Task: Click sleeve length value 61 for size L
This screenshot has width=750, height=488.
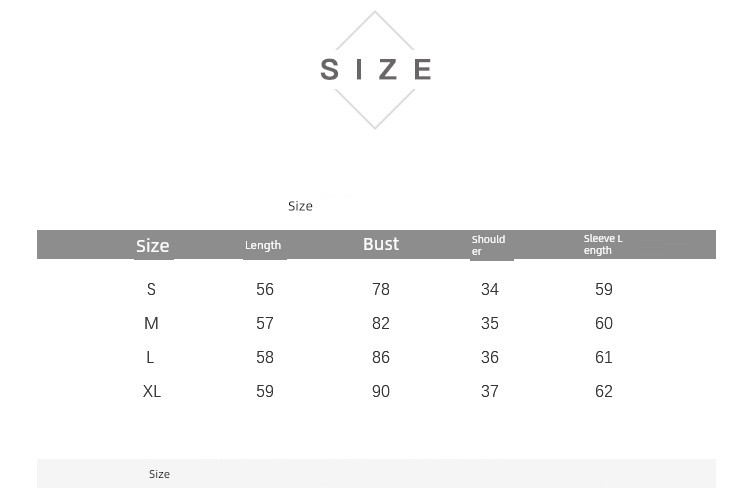Action: pyautogui.click(x=604, y=357)
